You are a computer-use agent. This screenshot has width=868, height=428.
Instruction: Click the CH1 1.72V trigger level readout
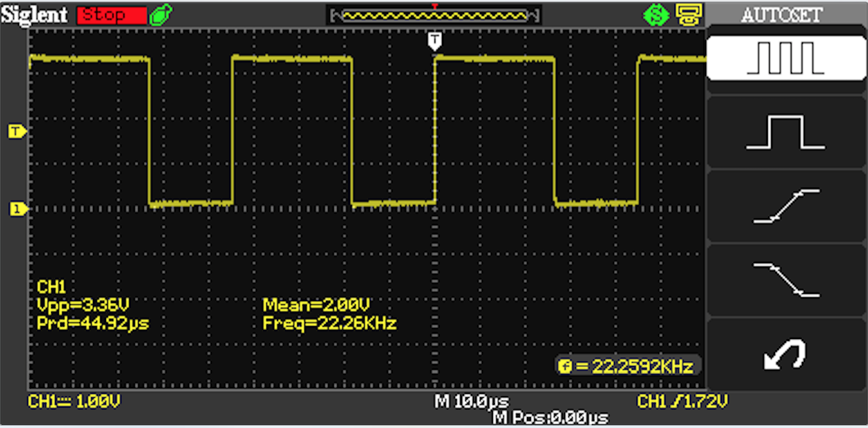[683, 401]
